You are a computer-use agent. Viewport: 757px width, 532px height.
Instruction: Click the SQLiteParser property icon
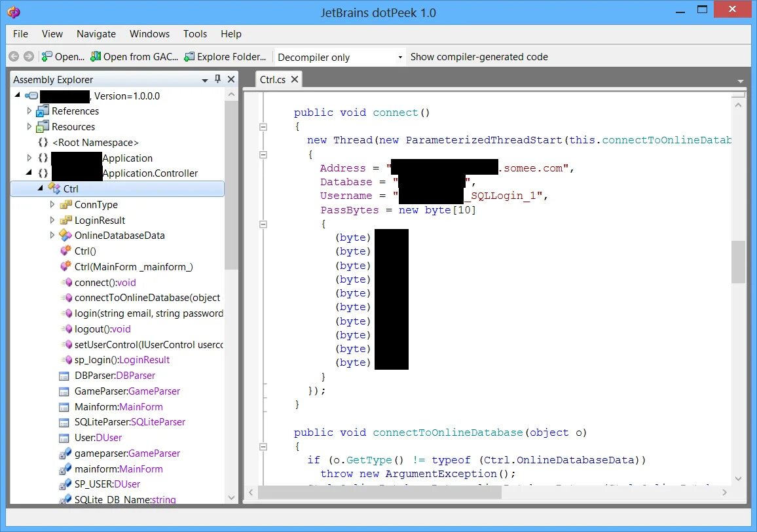point(64,423)
